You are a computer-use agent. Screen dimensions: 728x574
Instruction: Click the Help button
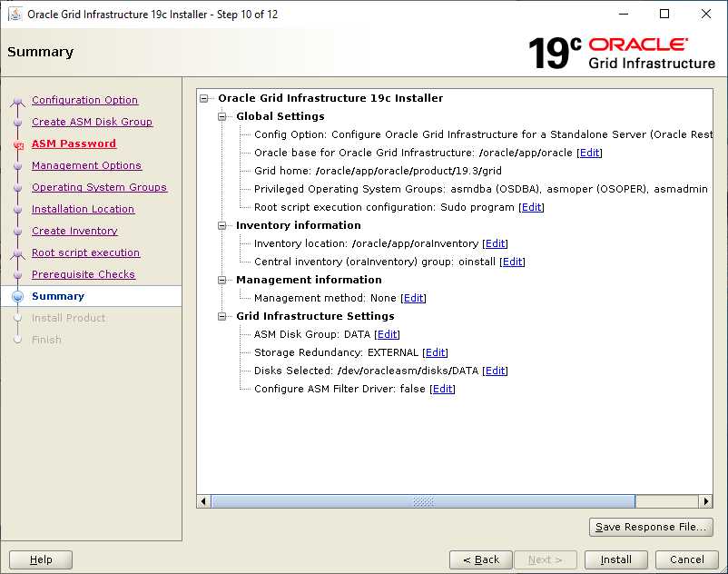(x=41, y=559)
